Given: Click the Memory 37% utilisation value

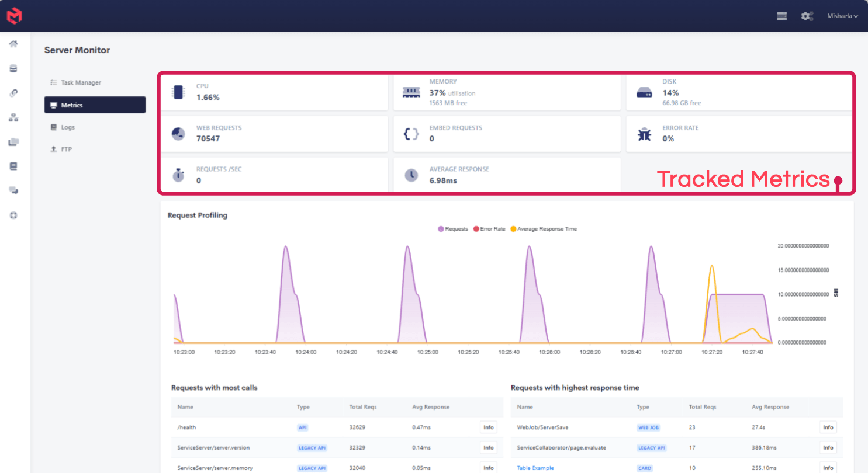Looking at the screenshot, I should point(452,93).
